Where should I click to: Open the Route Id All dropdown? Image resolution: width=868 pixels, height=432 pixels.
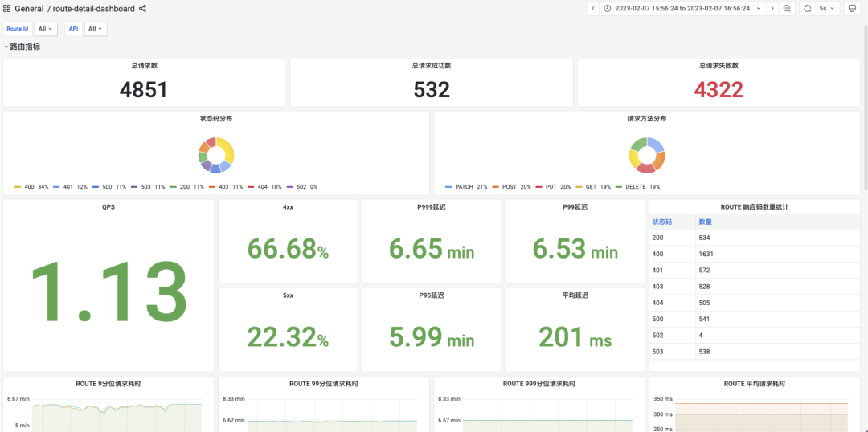coord(45,29)
